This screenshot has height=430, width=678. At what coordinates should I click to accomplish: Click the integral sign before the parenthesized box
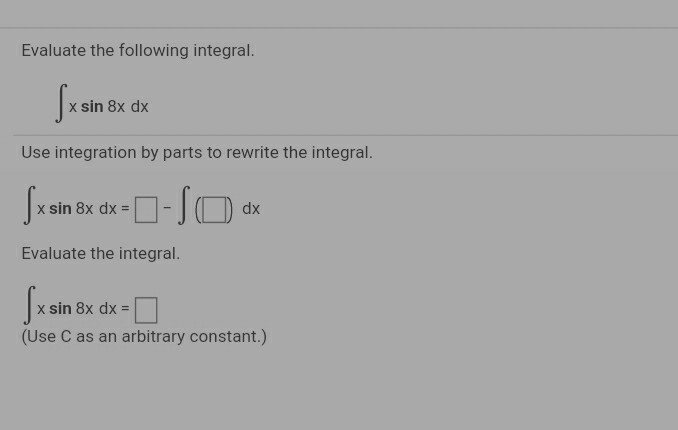click(182, 207)
